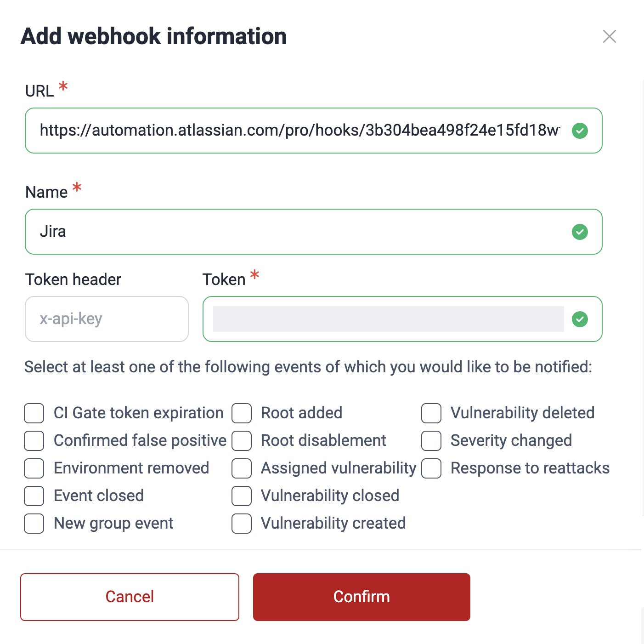644x644 pixels.
Task: Check the Vulnerability deleted event
Action: 431,413
